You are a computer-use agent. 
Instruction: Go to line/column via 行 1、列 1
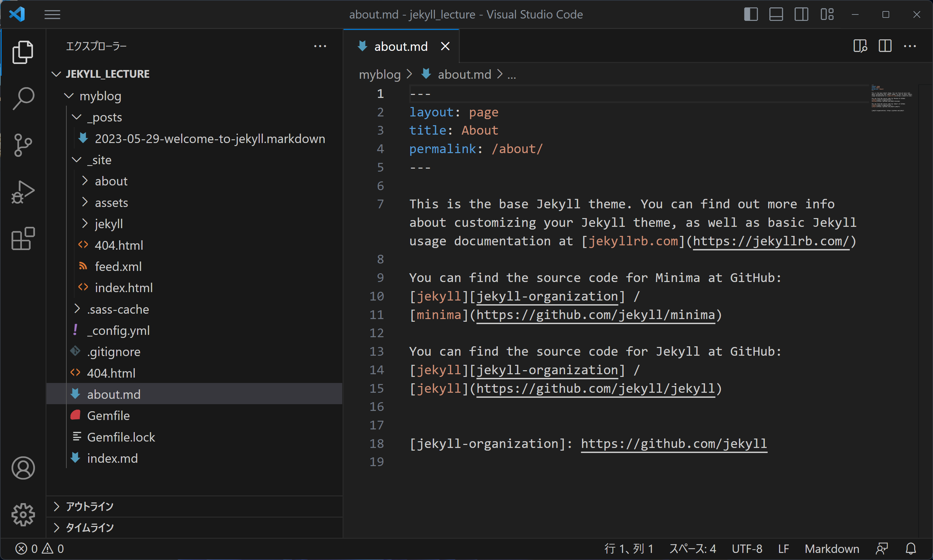tap(629, 548)
